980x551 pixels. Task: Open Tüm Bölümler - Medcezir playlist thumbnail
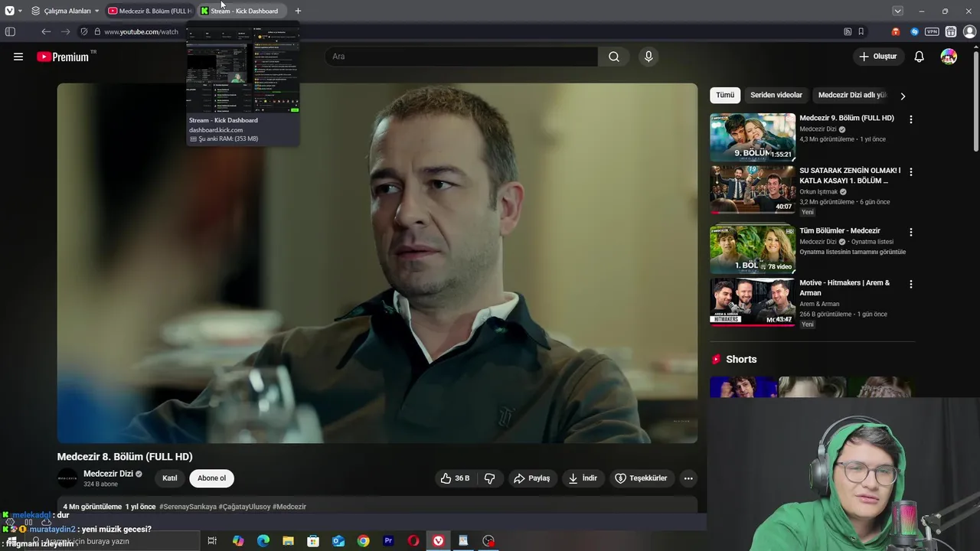tap(753, 249)
